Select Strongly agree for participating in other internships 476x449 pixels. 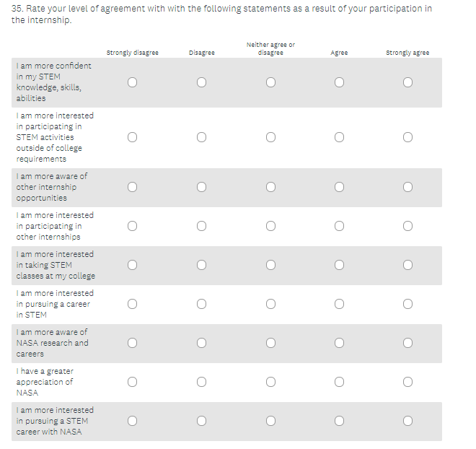[407, 226]
